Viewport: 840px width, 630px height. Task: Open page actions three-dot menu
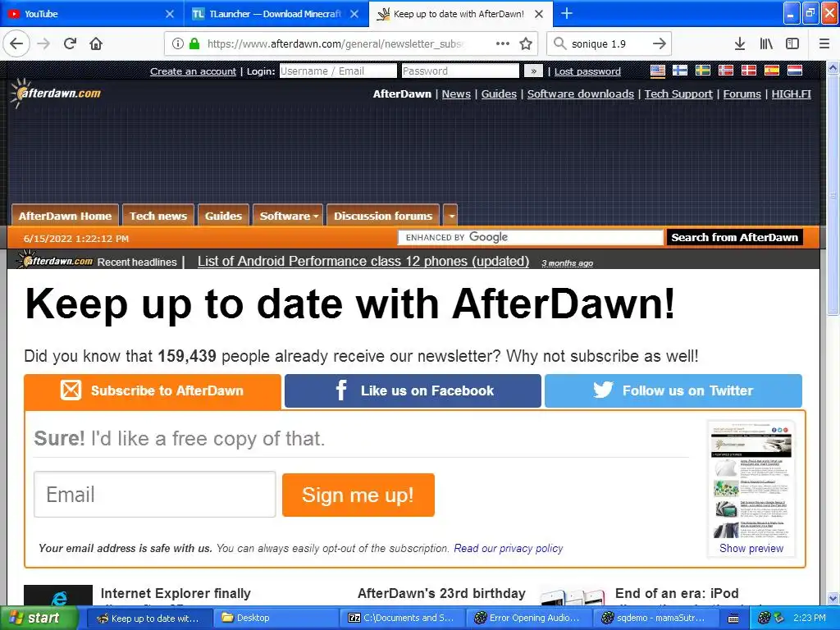[503, 43]
